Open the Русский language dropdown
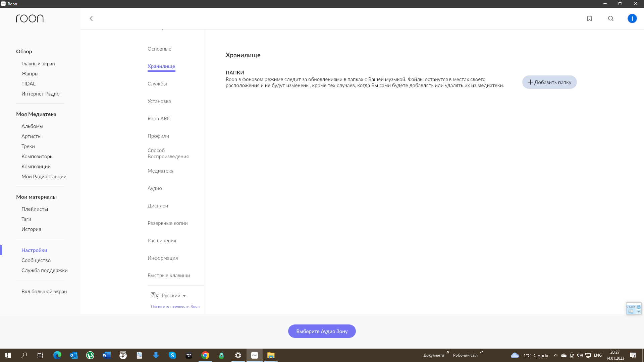This screenshot has width=644, height=362. tap(174, 295)
